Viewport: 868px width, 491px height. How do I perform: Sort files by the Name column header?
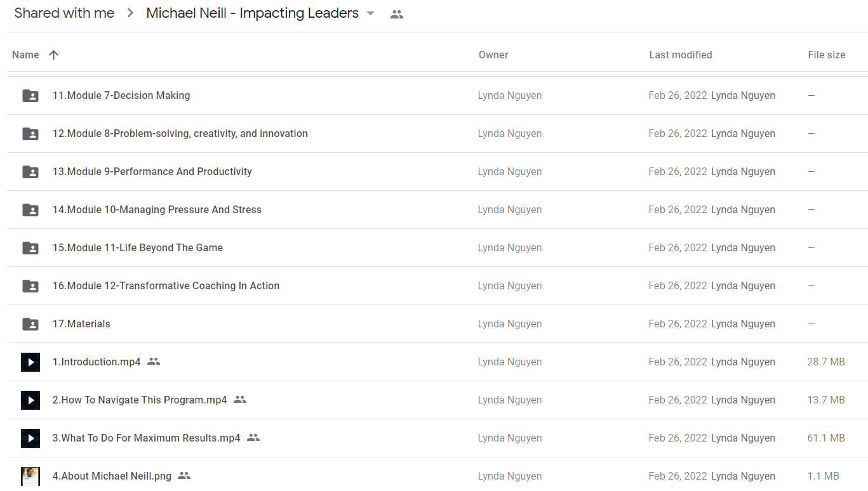[25, 55]
